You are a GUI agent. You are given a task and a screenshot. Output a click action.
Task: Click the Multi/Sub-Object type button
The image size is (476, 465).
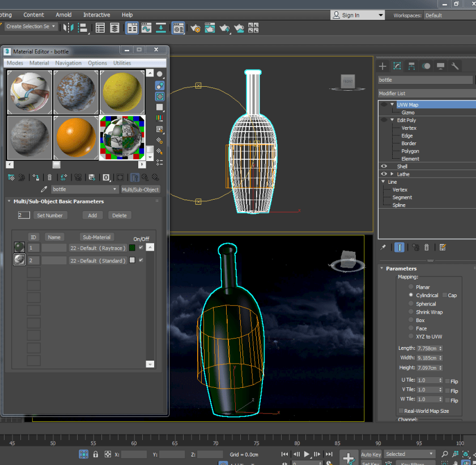[141, 189]
